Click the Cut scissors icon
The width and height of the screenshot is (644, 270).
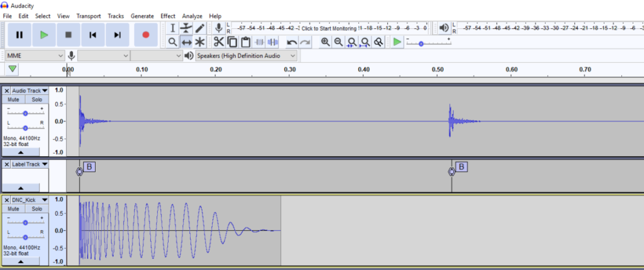point(218,42)
